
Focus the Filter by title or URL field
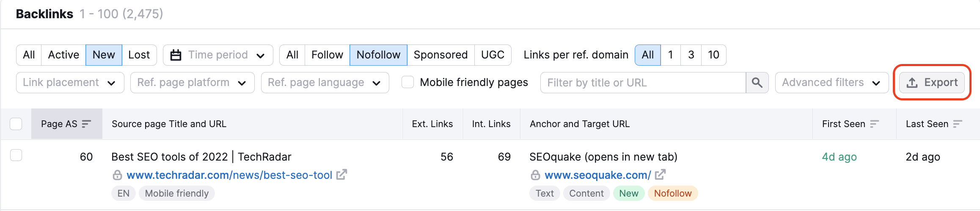643,83
